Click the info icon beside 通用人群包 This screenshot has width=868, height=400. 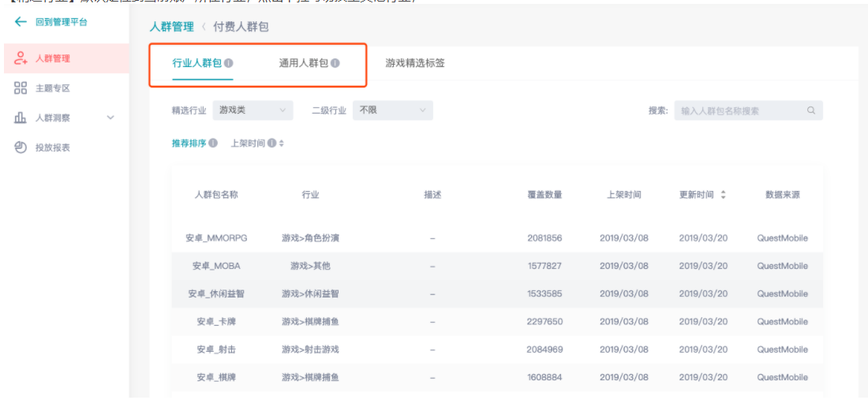point(335,63)
